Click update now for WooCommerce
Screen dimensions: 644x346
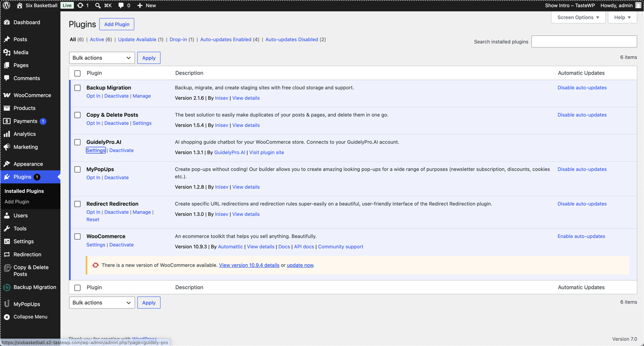pyautogui.click(x=300, y=265)
